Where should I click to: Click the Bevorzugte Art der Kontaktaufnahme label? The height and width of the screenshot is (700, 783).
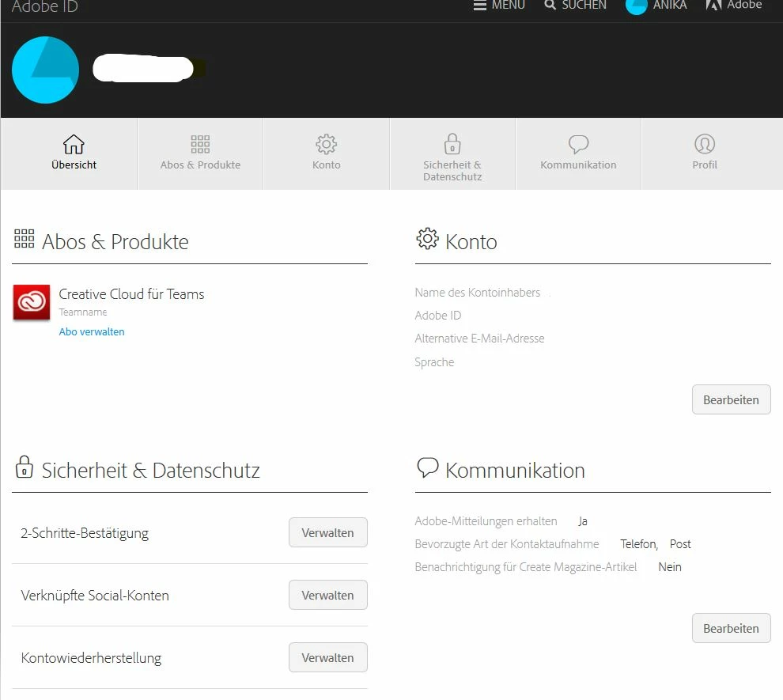[x=507, y=544]
